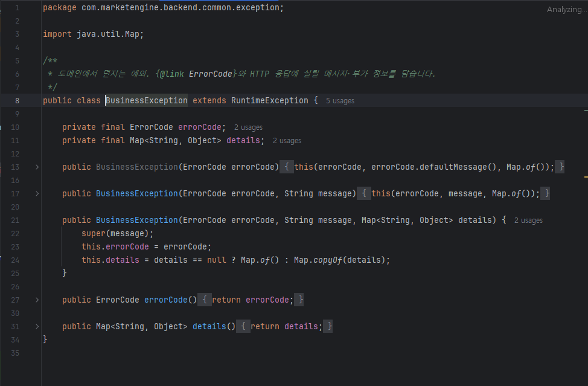Unfold the details() getter via gutter chevron
The image size is (588, 386).
pos(37,326)
